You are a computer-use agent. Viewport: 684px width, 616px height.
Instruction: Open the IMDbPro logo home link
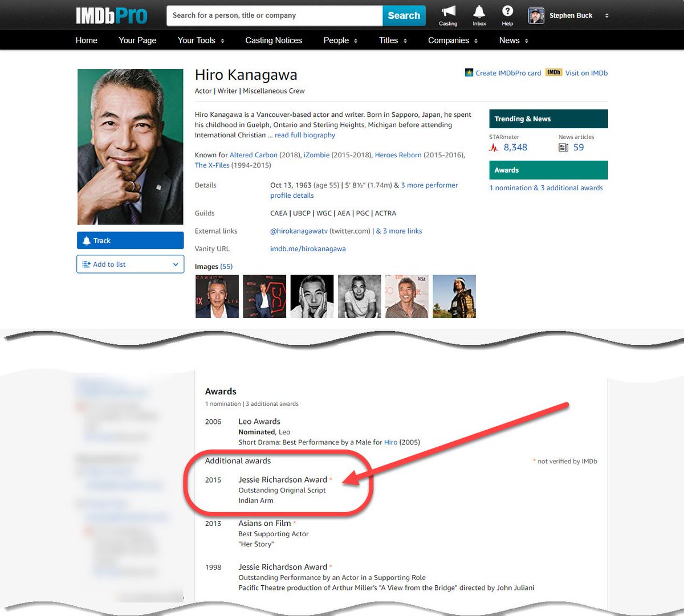[111, 15]
